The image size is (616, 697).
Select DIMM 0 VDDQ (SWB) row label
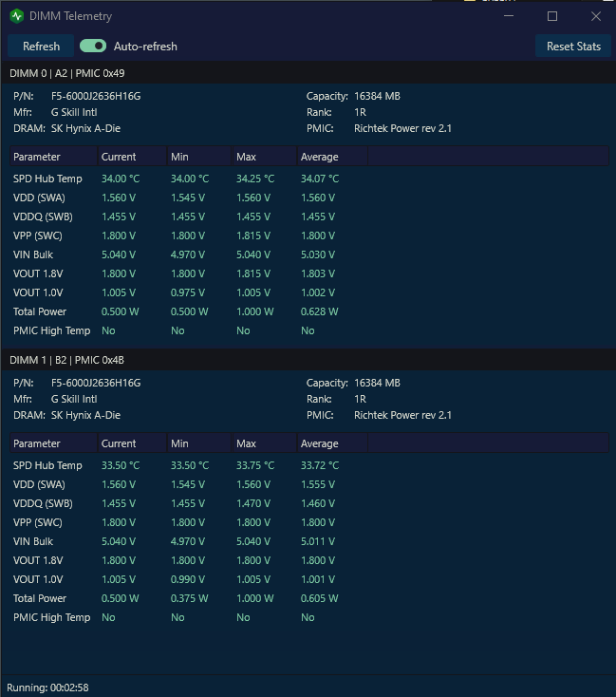[x=43, y=217]
